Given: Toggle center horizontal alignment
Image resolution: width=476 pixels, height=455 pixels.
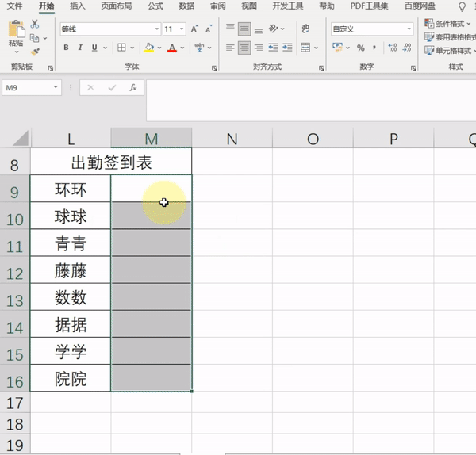Looking at the screenshot, I should click(244, 48).
